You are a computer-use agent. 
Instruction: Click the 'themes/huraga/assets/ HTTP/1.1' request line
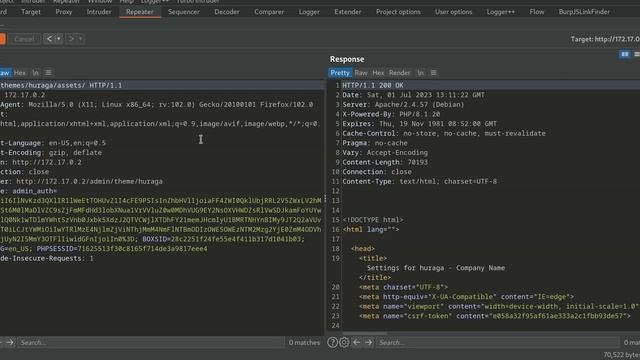[61, 85]
